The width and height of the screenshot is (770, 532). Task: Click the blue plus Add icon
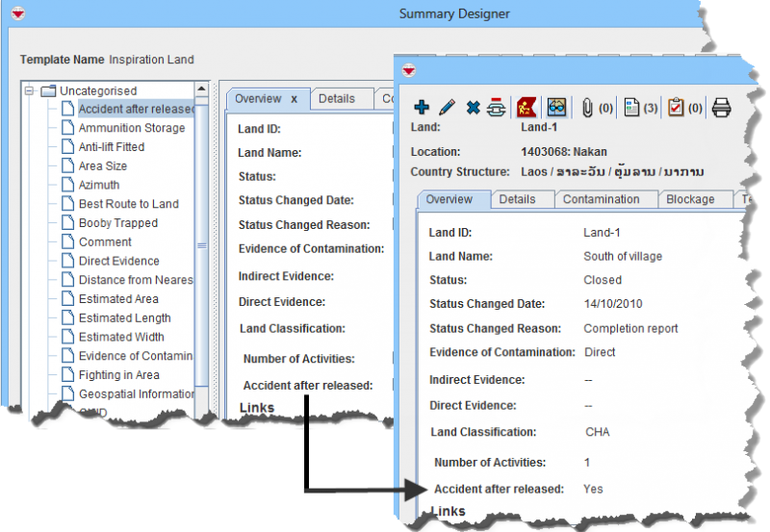pyautogui.click(x=421, y=108)
